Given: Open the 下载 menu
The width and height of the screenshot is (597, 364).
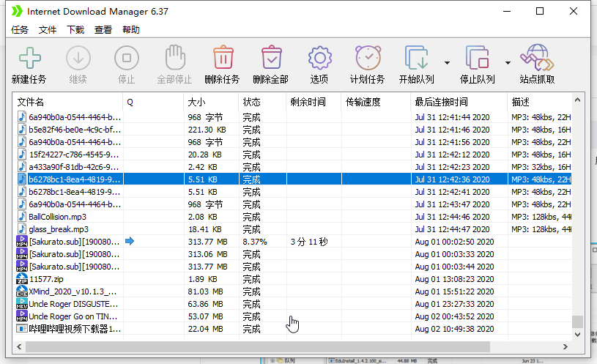Looking at the screenshot, I should 75,30.
